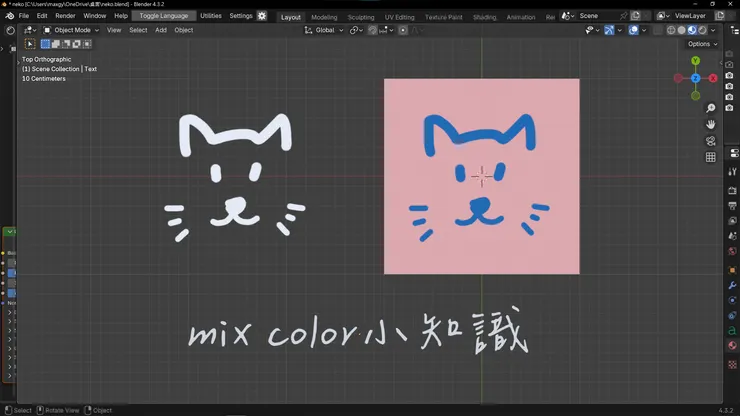
Task: Switch orthographic/perspective with the grid icon
Action: 710,157
